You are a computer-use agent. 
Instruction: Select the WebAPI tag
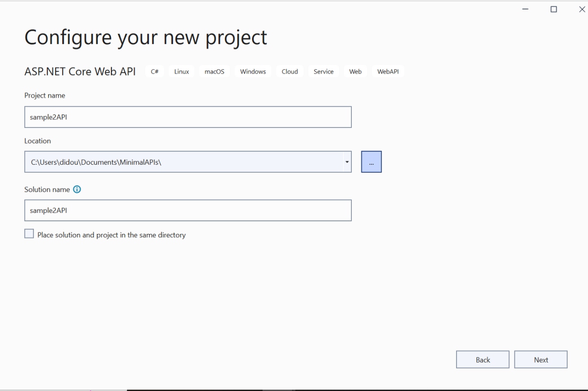pyautogui.click(x=388, y=72)
